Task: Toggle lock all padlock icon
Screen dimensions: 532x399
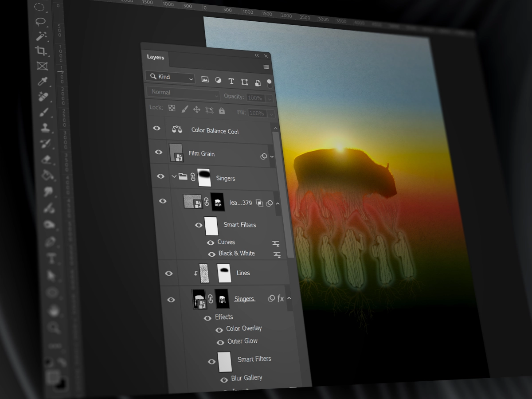Action: (222, 111)
